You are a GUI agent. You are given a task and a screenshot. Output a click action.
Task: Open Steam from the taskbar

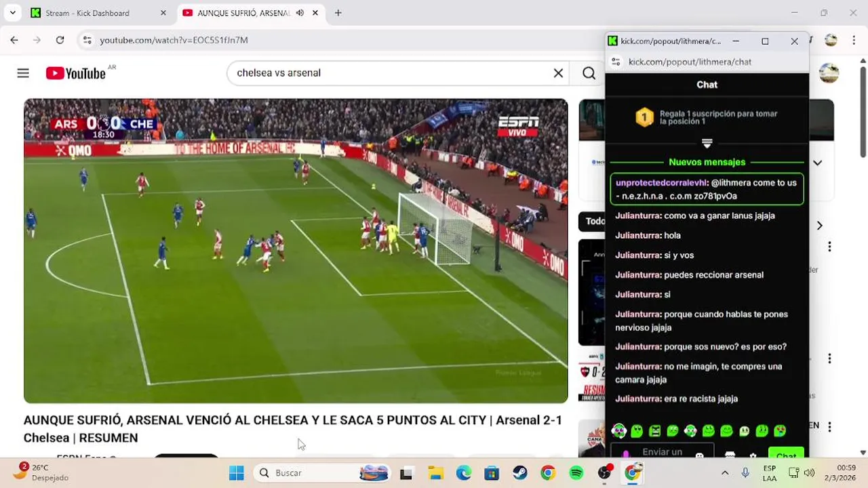(x=519, y=473)
